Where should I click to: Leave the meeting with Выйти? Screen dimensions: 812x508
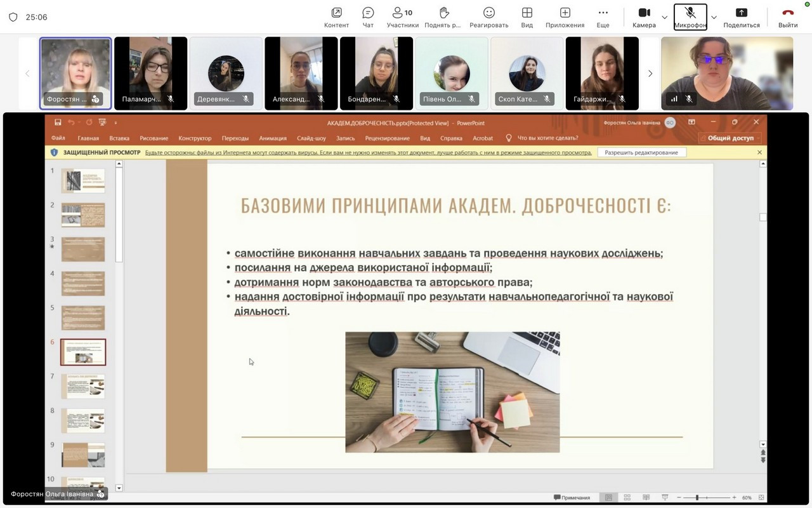point(788,17)
